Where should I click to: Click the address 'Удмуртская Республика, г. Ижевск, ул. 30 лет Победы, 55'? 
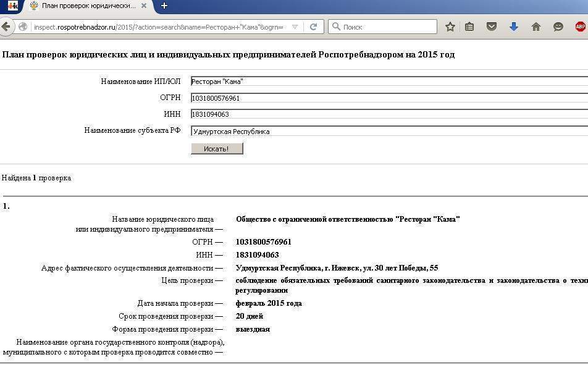[337, 268]
